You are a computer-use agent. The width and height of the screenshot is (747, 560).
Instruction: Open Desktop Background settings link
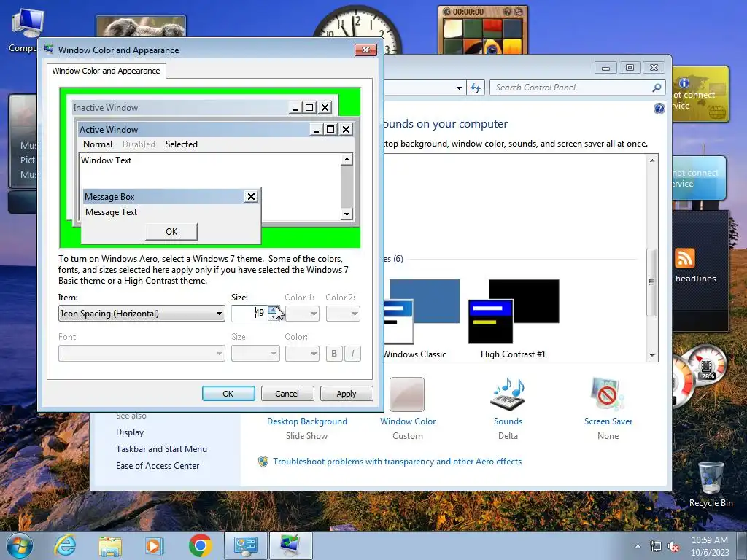[307, 421]
